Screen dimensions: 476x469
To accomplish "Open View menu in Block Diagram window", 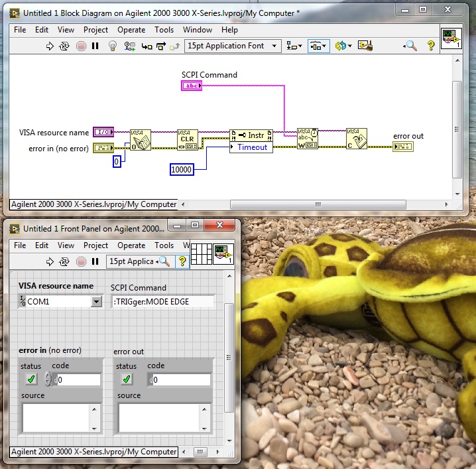I will pyautogui.click(x=66, y=30).
